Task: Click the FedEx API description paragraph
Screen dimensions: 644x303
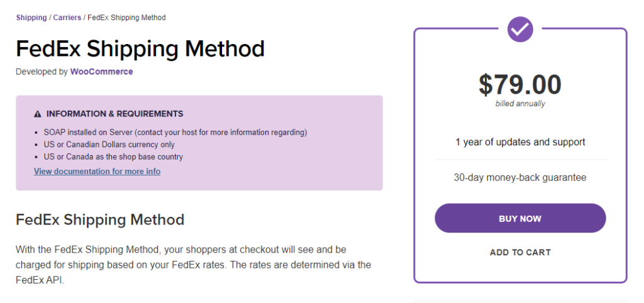Action: [x=194, y=265]
